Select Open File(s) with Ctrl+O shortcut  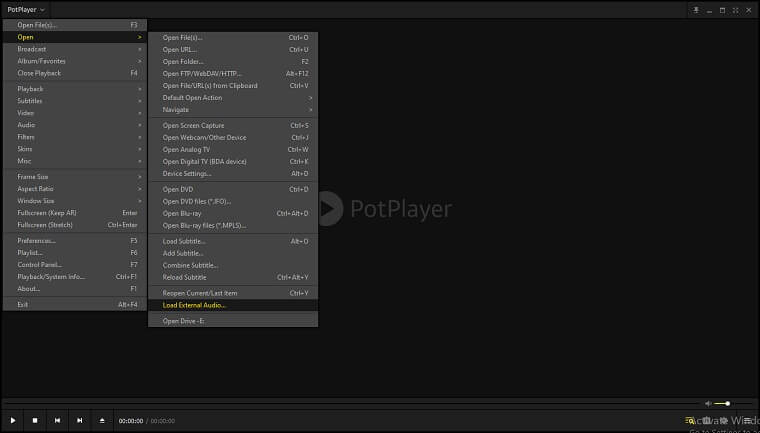pos(233,37)
